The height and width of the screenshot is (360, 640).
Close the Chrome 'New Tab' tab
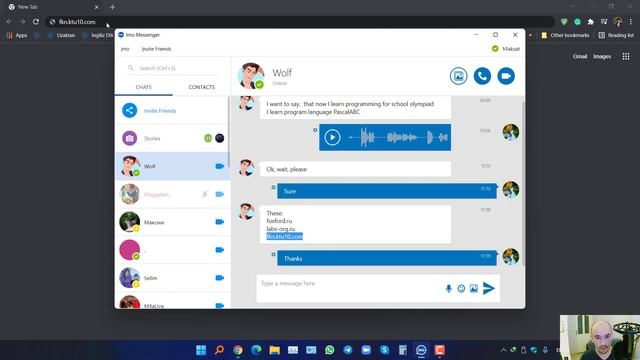96,7
